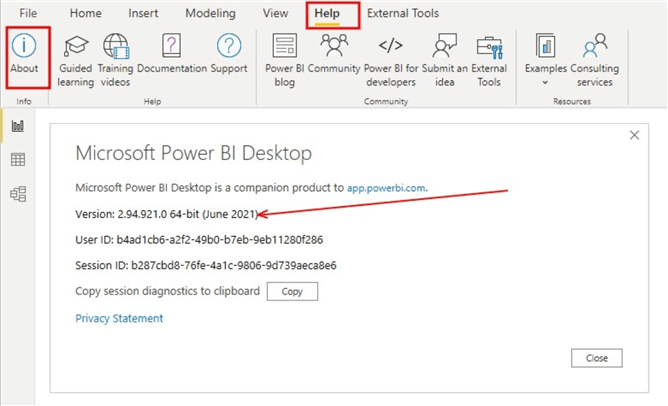Screen dimensions: 668x406
Task: Click Submit an idea
Action: pos(444,60)
